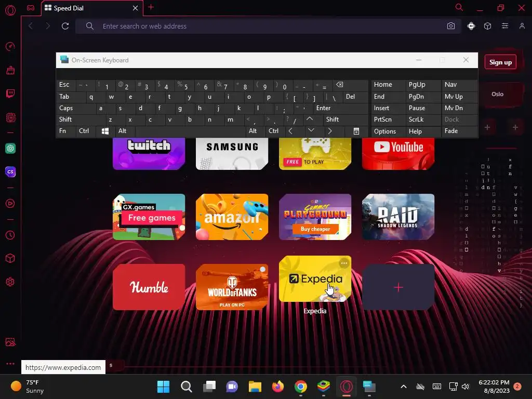This screenshot has height=399, width=532.
Task: Click the robot face icon in the toolbar
Action: pos(471,26)
